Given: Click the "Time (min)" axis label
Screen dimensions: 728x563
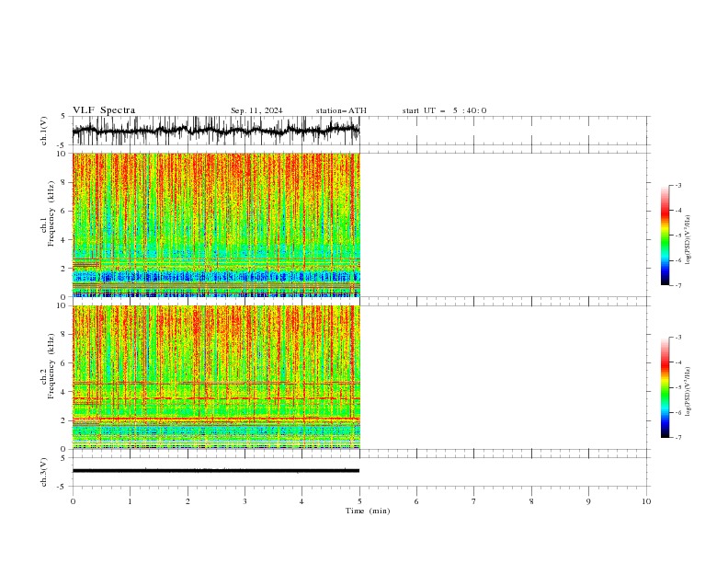Looking at the screenshot, I should pyautogui.click(x=368, y=511).
